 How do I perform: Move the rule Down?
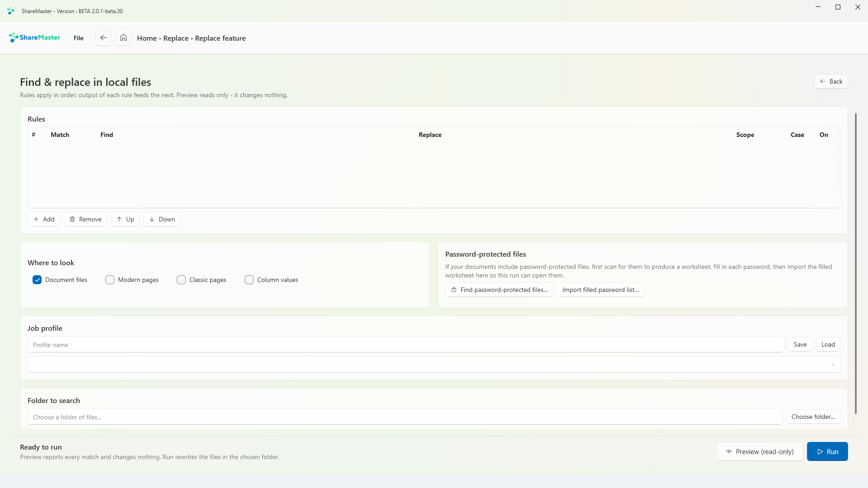162,219
